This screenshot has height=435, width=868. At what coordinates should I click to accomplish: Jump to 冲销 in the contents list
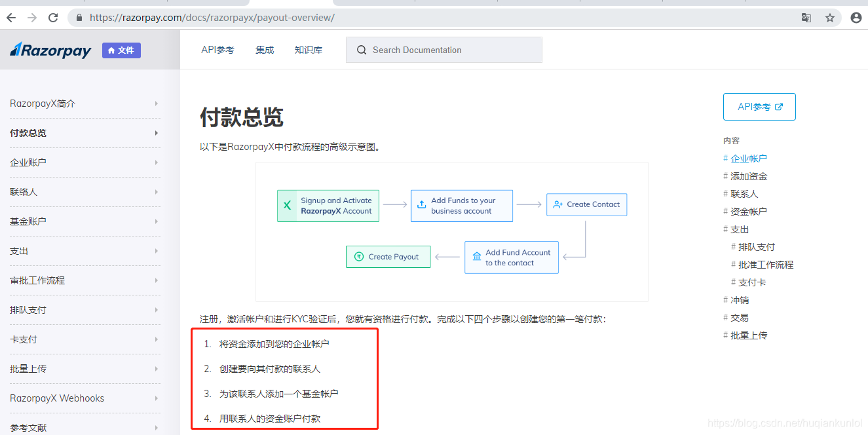click(740, 300)
